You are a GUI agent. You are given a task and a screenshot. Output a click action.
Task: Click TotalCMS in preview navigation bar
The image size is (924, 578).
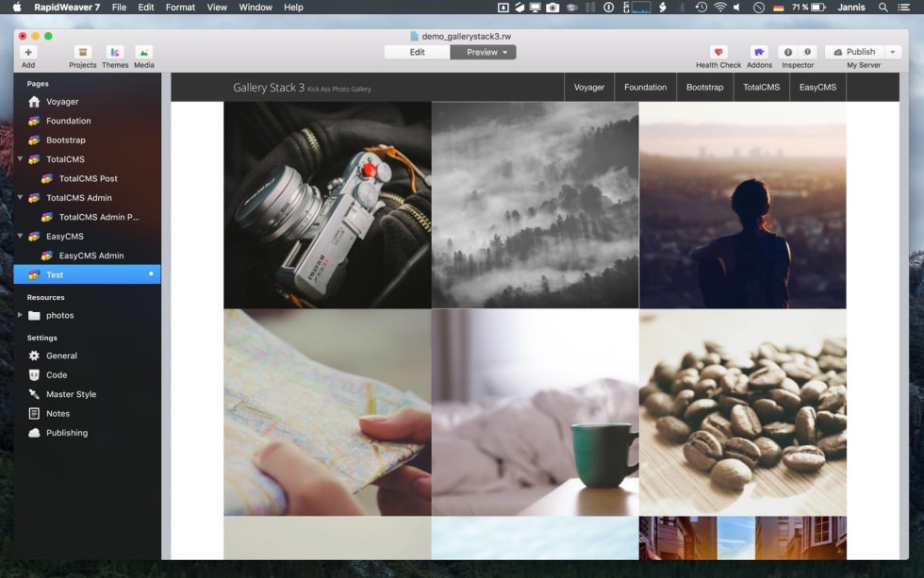[x=762, y=87]
